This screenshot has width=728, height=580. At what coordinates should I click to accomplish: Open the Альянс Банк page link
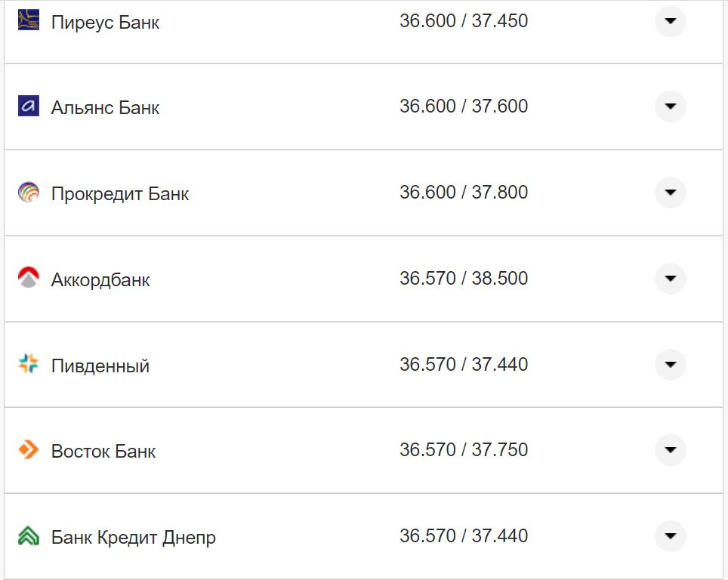(103, 106)
